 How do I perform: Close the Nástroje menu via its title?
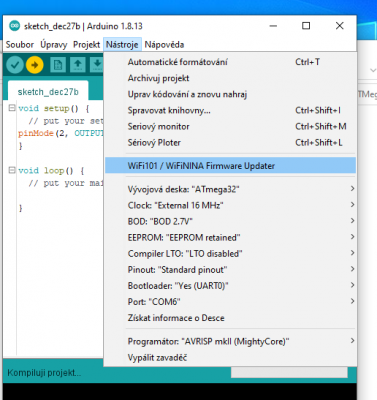pyautogui.click(x=122, y=44)
